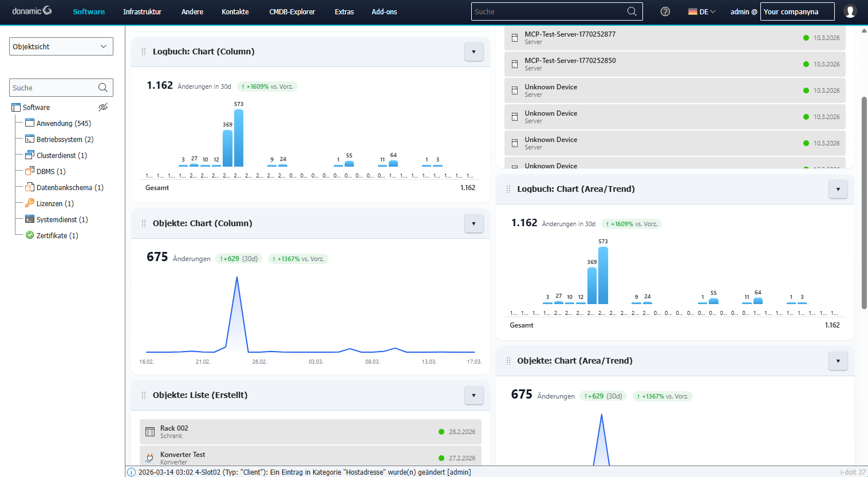Click the Zertifikate checkmark icon

tap(29, 235)
